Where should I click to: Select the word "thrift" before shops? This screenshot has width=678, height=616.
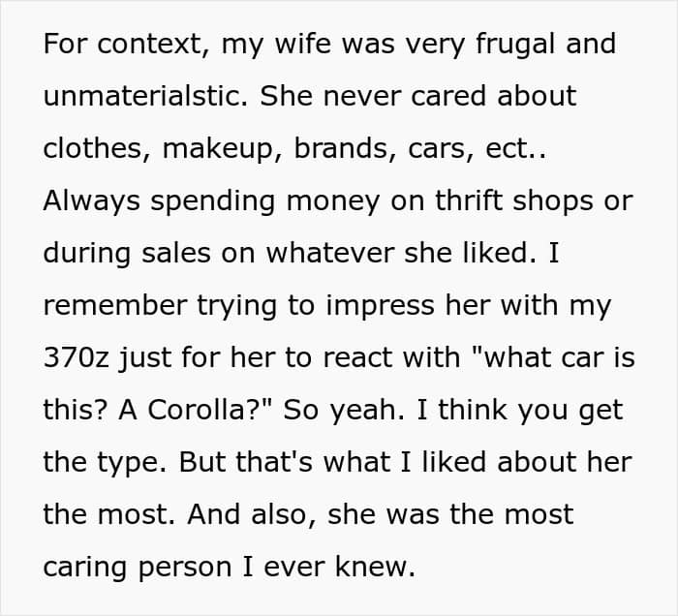(468, 200)
